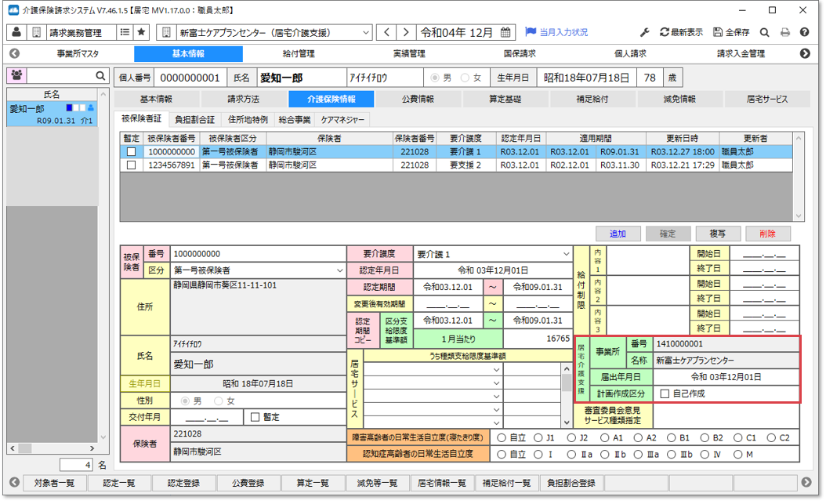Click right arrow beside 請求入金管理
The height and width of the screenshot is (504, 826).
pyautogui.click(x=805, y=53)
